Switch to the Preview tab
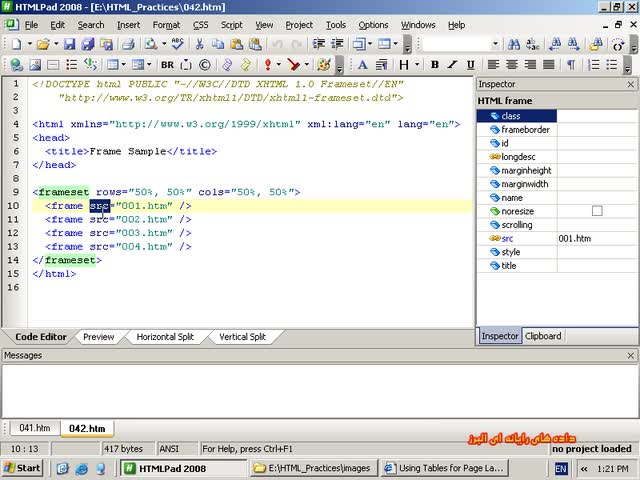 coord(98,337)
